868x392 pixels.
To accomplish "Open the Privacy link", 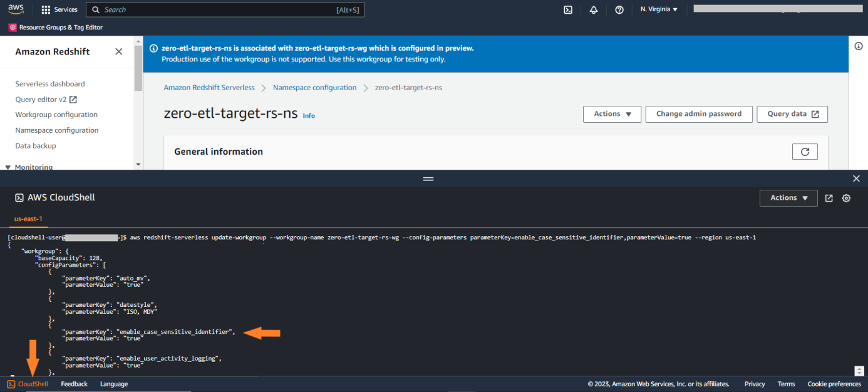I will point(755,384).
